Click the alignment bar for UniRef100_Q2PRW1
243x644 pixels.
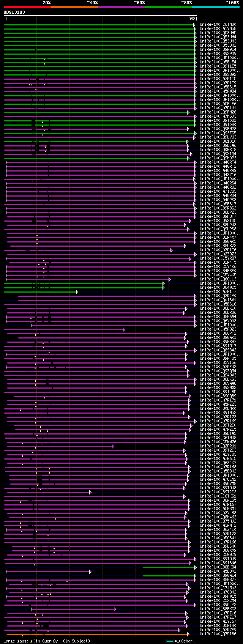click(60, 446)
